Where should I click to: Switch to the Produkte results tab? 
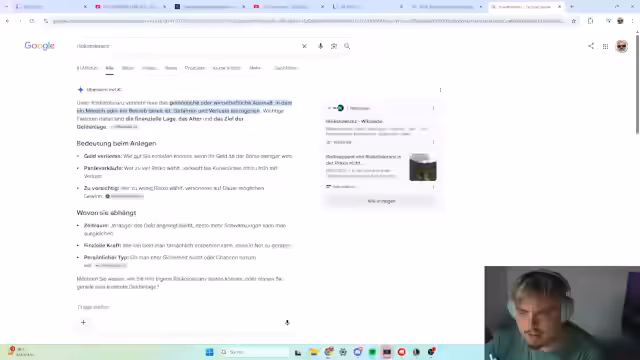pos(195,68)
